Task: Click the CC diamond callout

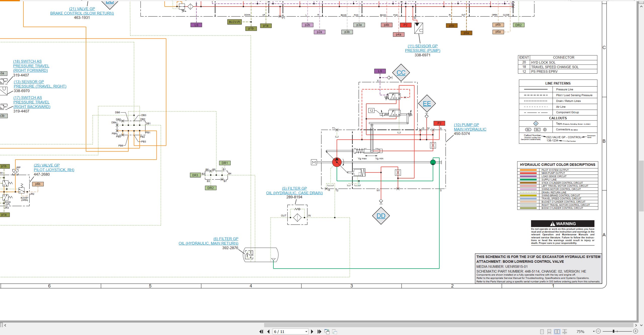Action: click(401, 72)
